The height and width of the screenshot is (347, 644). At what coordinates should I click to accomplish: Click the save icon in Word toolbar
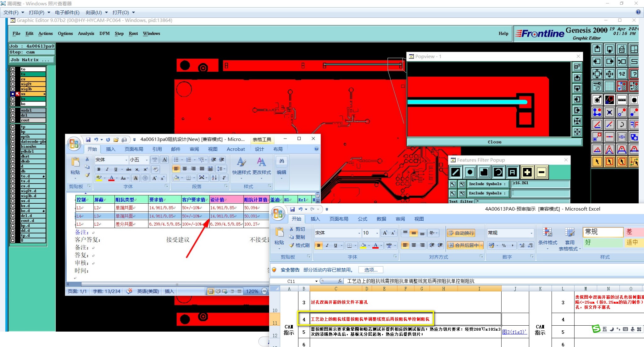tap(88, 140)
